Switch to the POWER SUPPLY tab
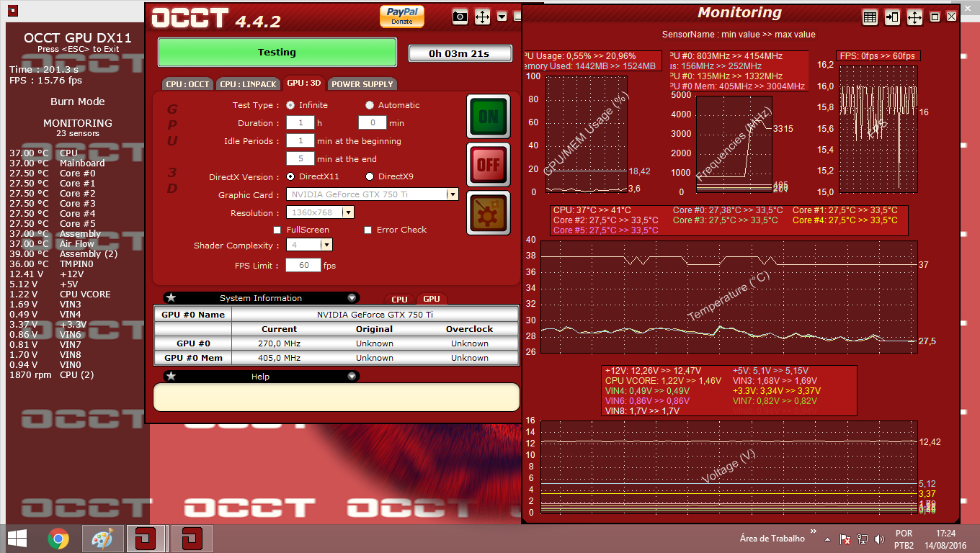The width and height of the screenshot is (980, 553). pyautogui.click(x=362, y=84)
